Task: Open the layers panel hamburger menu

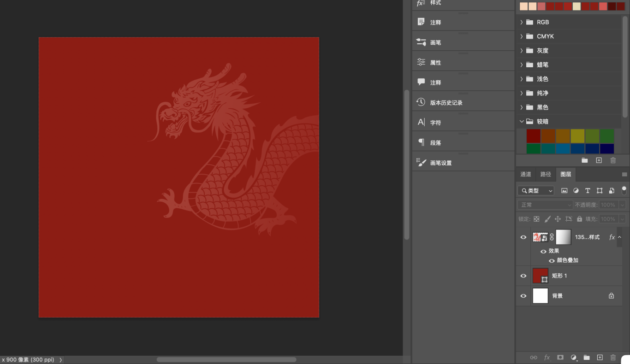Action: click(624, 175)
